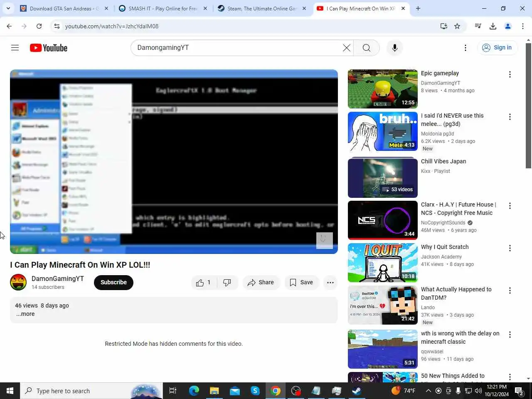Open options for I said I'd NEVER video
Image resolution: width=532 pixels, height=399 pixels.
point(510,117)
